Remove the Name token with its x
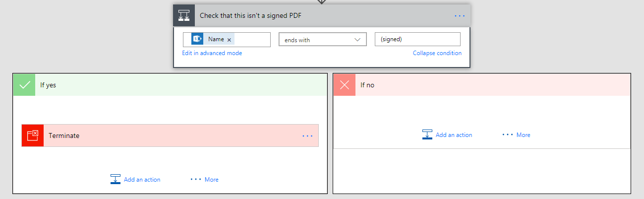Image resolution: width=644 pixels, height=199 pixels. [229, 40]
